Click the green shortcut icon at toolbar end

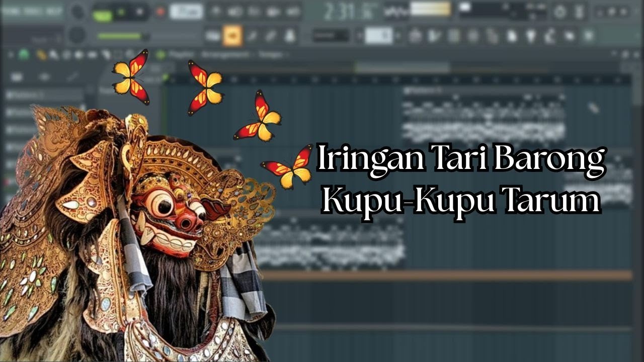[x=589, y=35]
